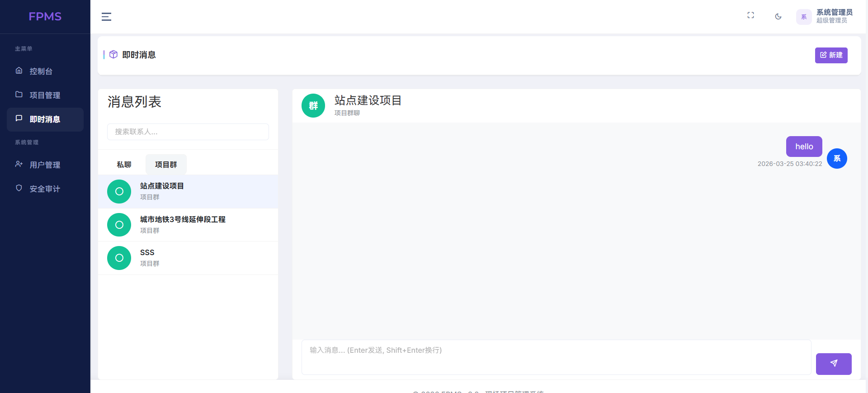868x393 pixels.
Task: Click the 新建 button
Action: click(831, 55)
